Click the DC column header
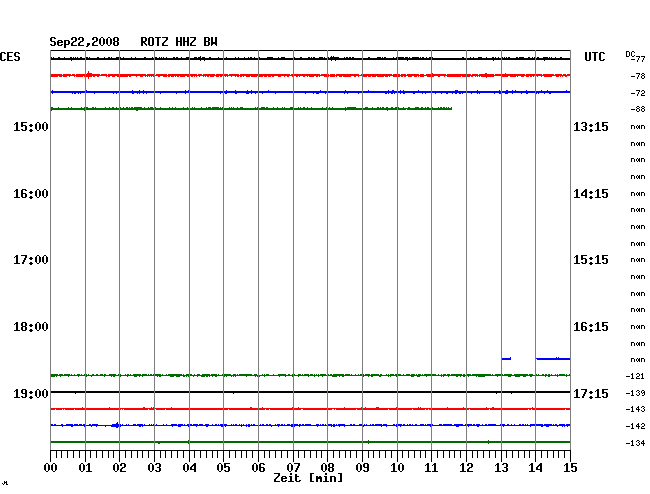 tap(630, 54)
